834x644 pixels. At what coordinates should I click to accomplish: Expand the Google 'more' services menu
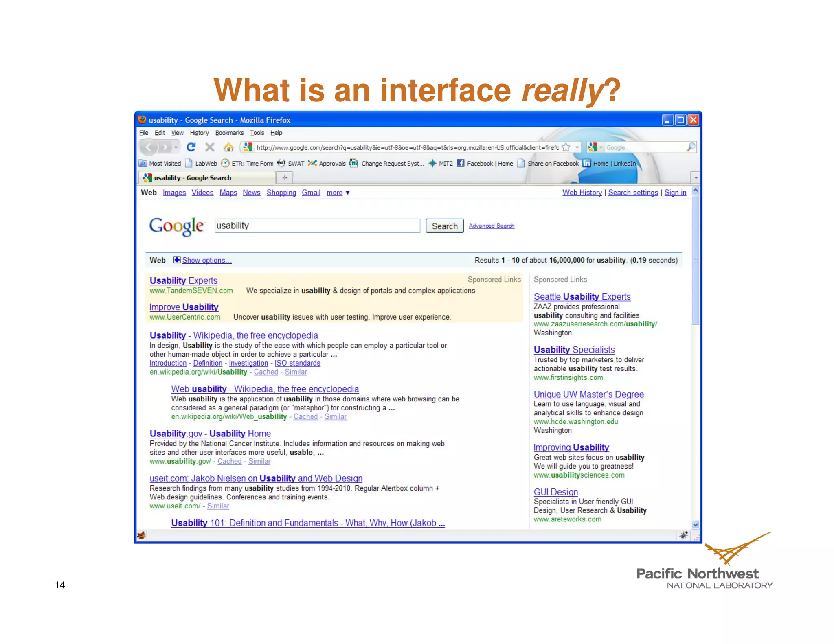338,193
